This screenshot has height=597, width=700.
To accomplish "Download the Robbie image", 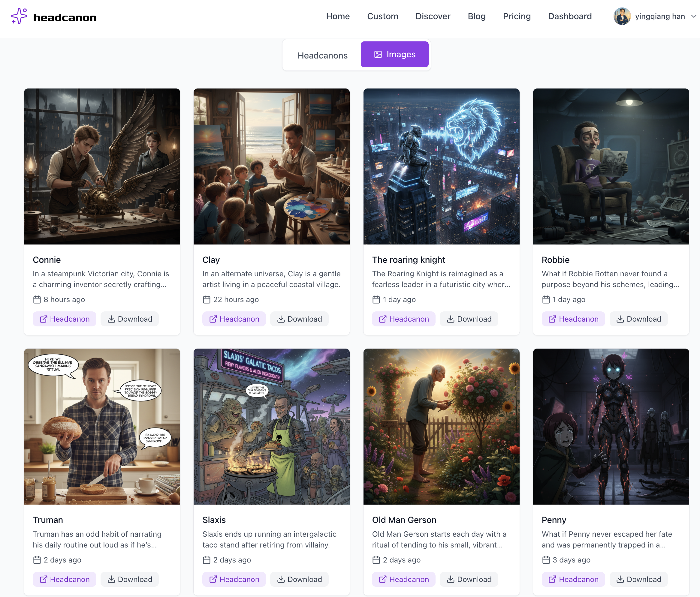I will click(x=638, y=319).
